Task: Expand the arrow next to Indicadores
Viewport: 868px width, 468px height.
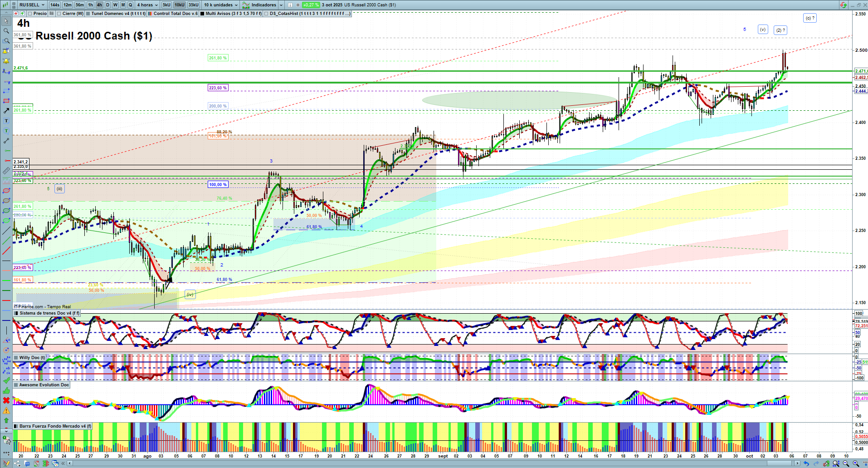Action: point(281,5)
